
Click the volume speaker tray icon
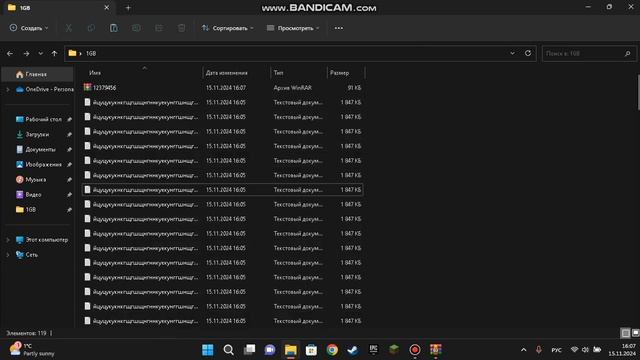pyautogui.click(x=585, y=350)
